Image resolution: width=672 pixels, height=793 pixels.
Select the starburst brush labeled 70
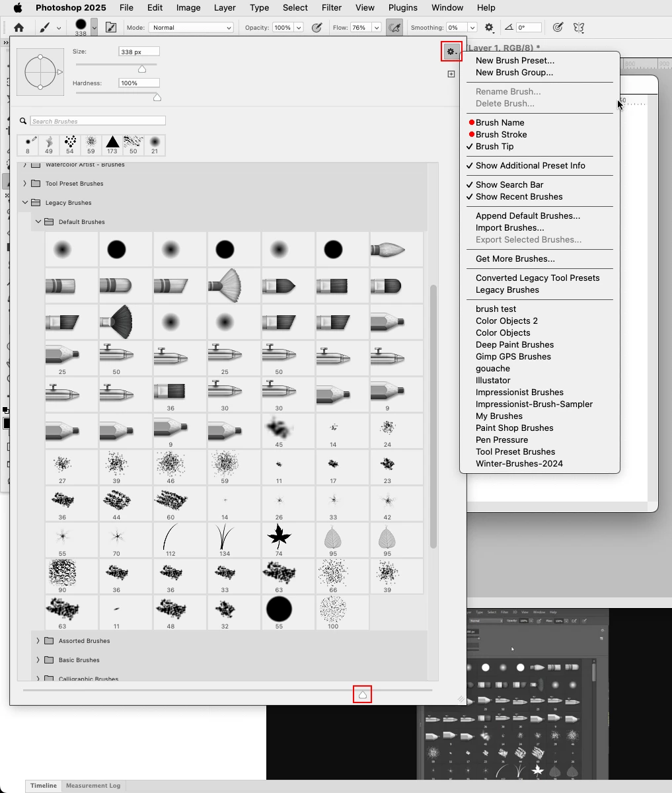(116, 539)
